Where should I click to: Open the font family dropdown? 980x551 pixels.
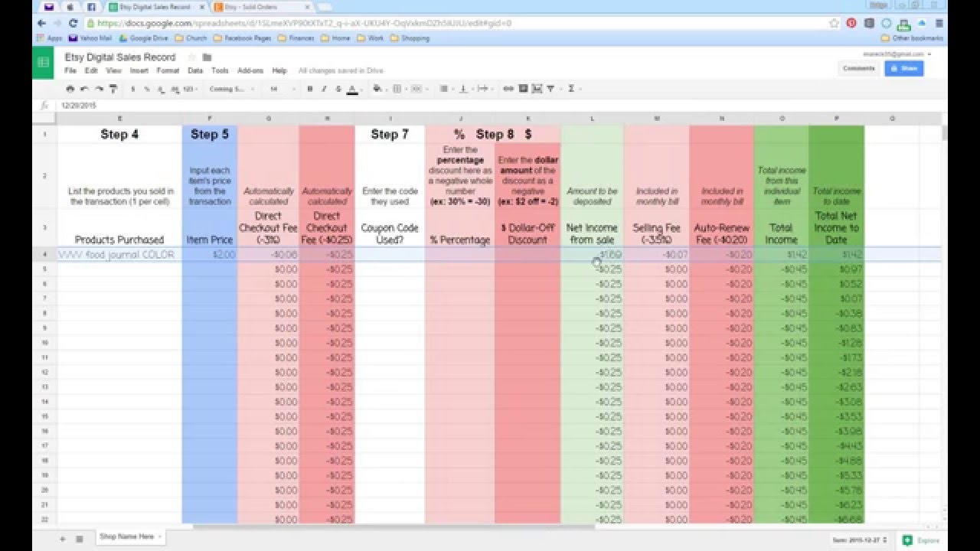click(230, 90)
